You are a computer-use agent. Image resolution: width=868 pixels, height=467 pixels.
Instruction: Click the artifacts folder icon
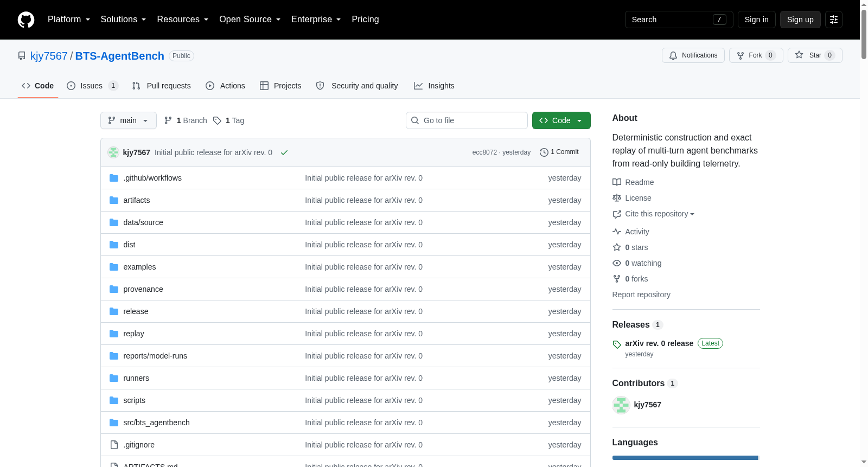point(114,200)
